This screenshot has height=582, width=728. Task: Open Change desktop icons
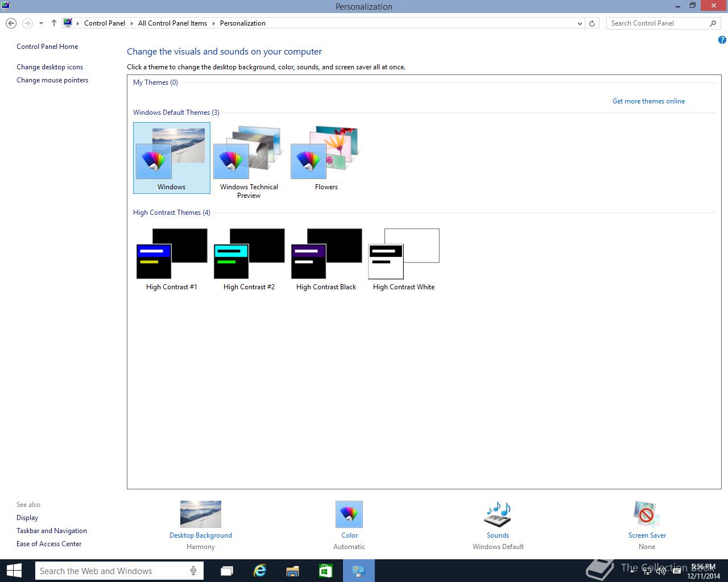49,67
